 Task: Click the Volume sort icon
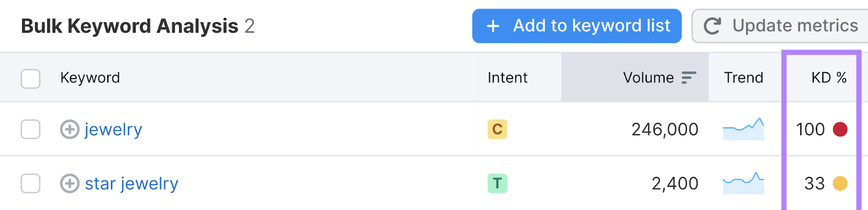(688, 78)
